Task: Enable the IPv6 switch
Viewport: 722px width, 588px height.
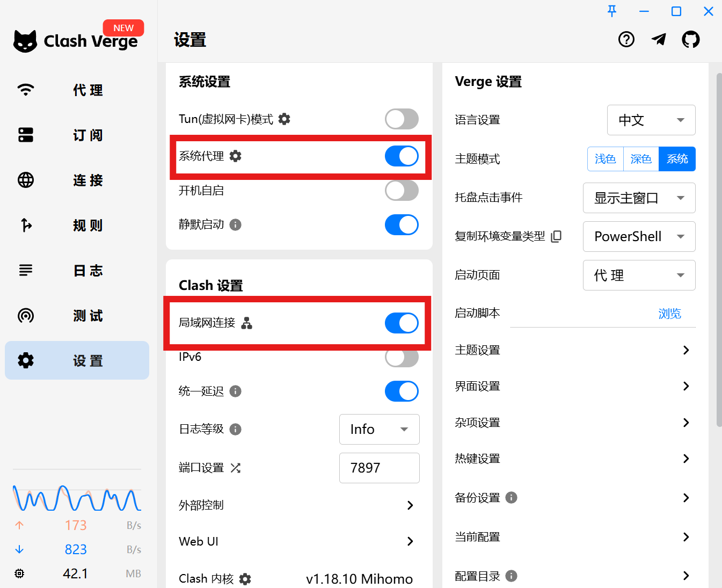Action: click(x=402, y=357)
